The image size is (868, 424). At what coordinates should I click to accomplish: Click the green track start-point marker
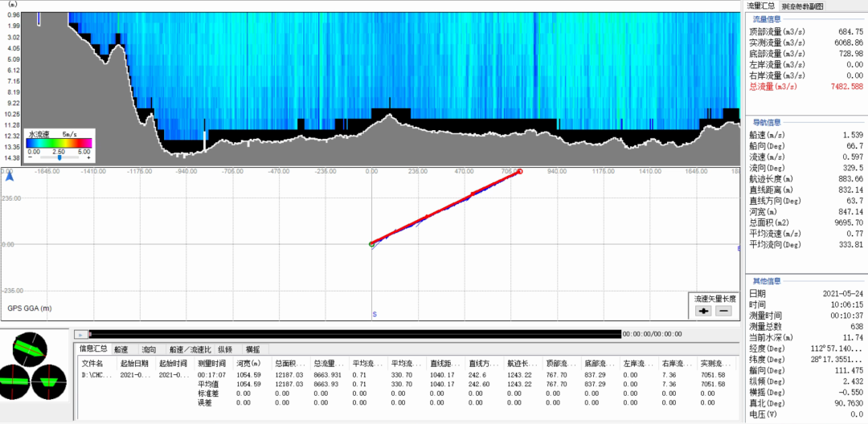[x=371, y=243]
